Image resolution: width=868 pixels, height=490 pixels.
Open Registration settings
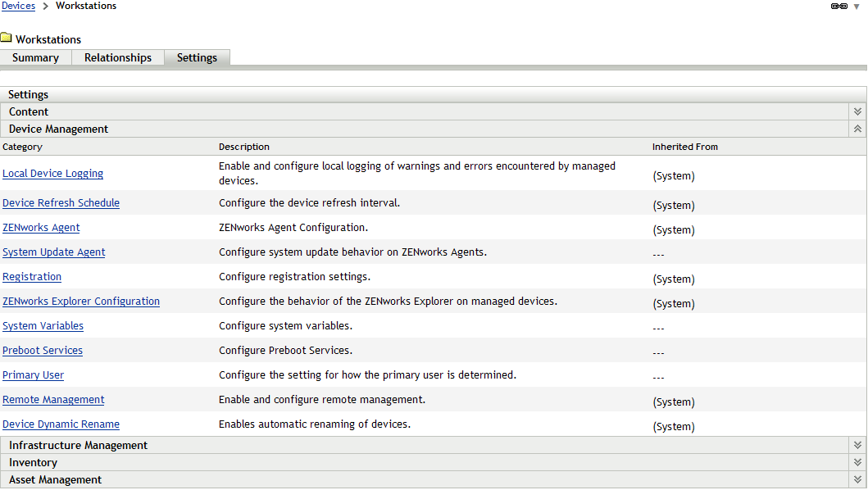[x=31, y=276]
